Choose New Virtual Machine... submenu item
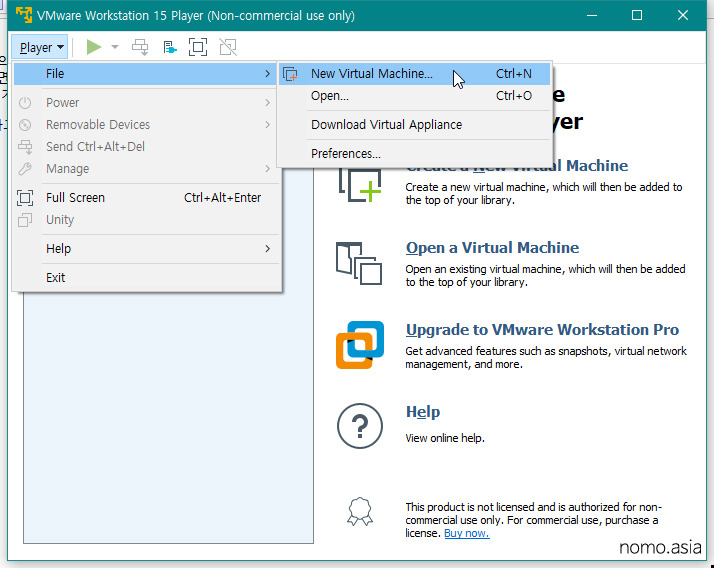 click(x=414, y=74)
